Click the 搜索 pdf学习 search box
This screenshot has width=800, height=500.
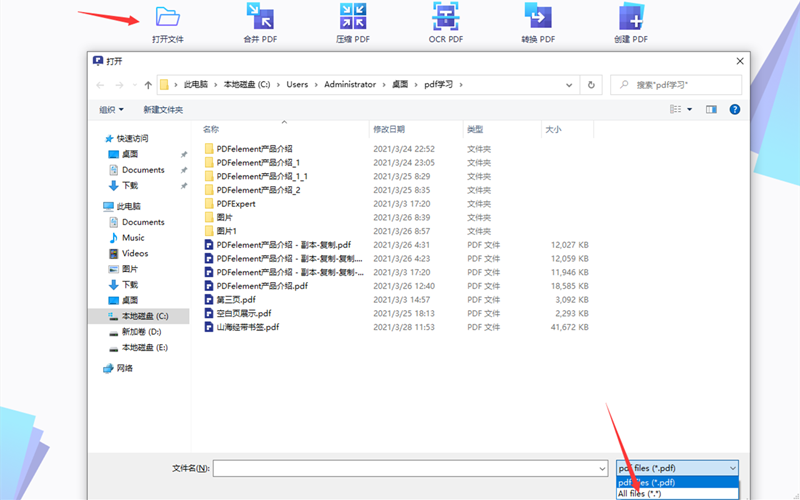[x=682, y=85]
